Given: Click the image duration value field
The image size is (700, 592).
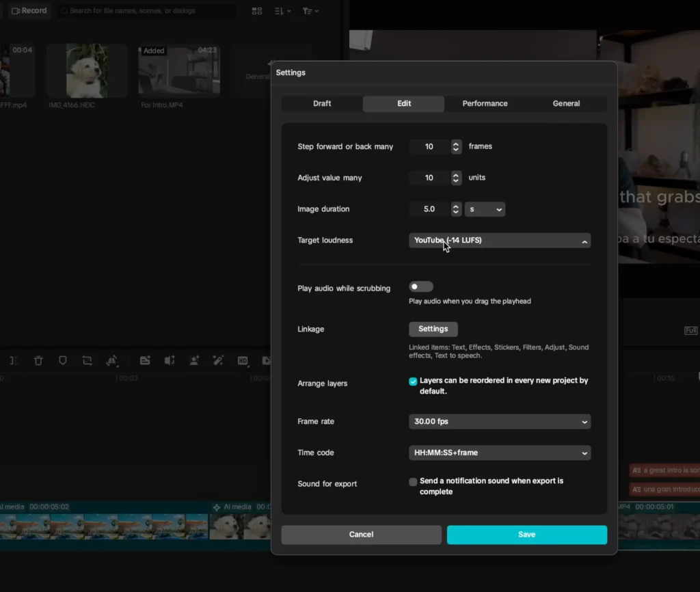Looking at the screenshot, I should [429, 209].
